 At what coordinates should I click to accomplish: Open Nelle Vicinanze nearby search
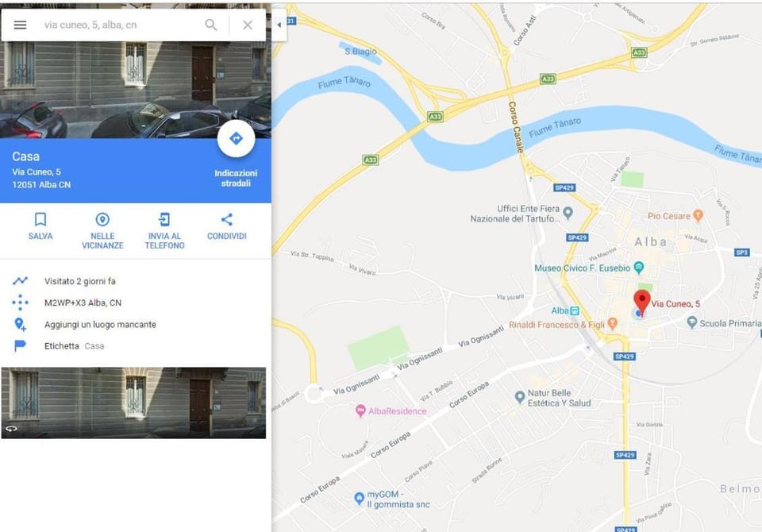click(102, 231)
